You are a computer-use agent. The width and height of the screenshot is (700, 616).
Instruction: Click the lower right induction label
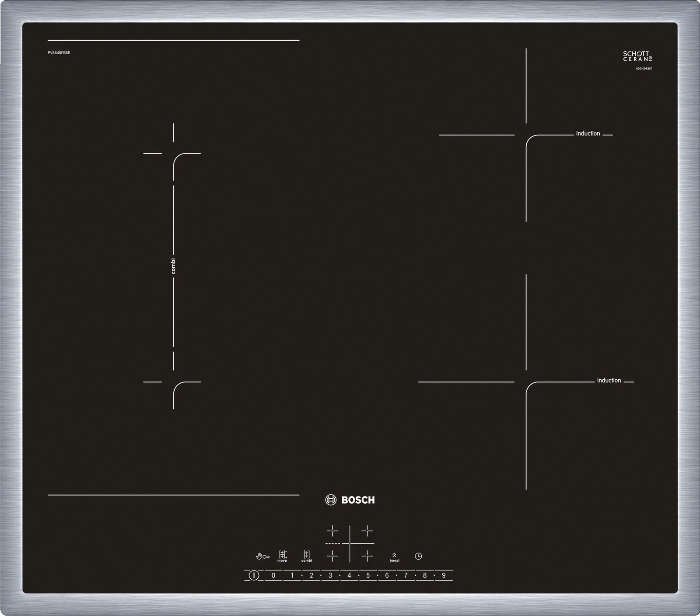[x=609, y=381]
